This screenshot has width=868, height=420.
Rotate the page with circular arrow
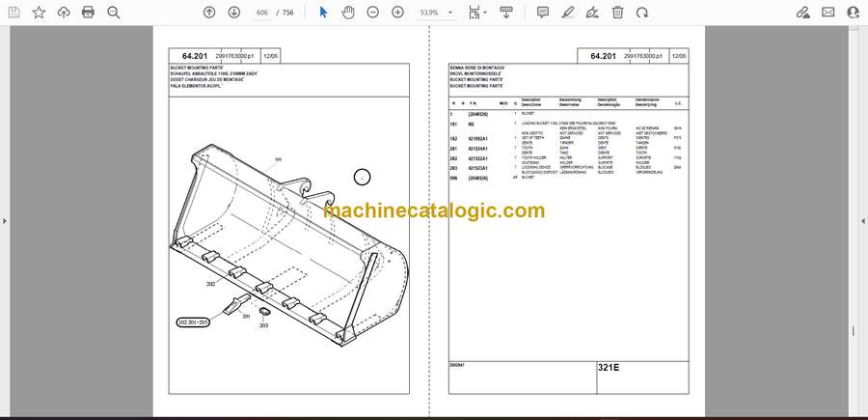[x=642, y=13]
